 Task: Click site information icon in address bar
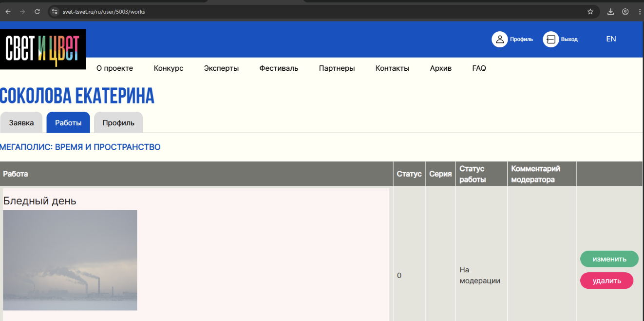[x=55, y=12]
